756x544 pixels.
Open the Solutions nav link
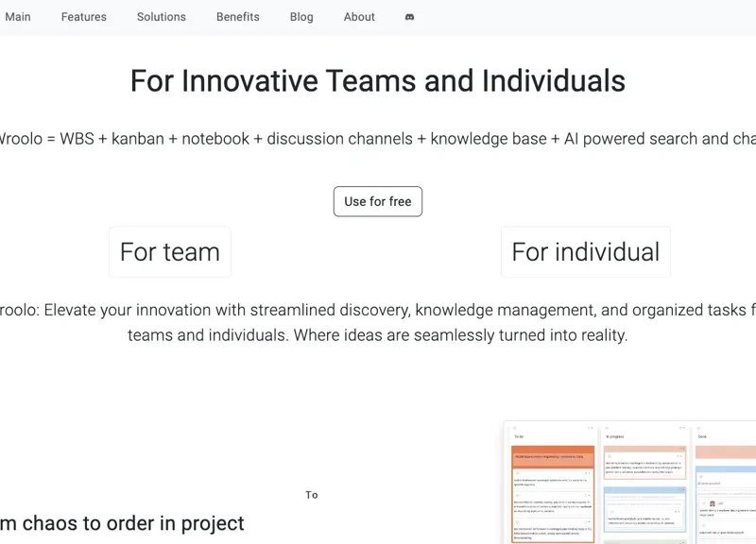162,17
